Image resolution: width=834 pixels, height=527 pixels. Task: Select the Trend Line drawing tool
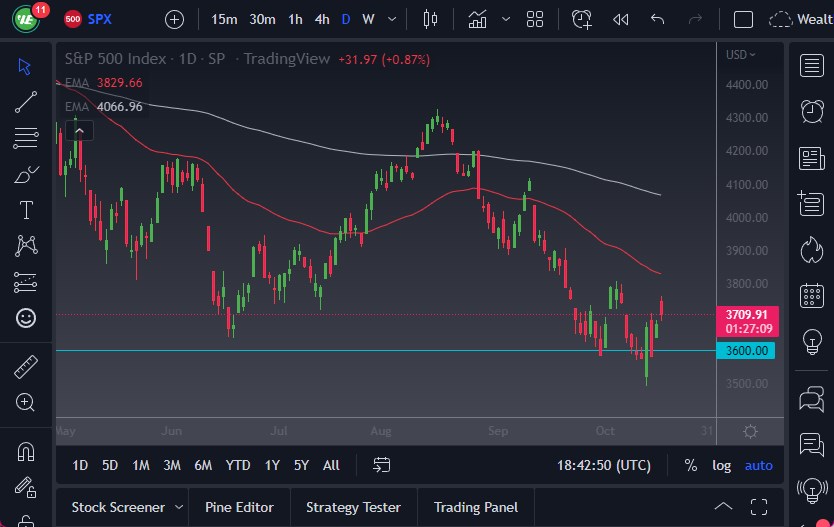point(26,101)
